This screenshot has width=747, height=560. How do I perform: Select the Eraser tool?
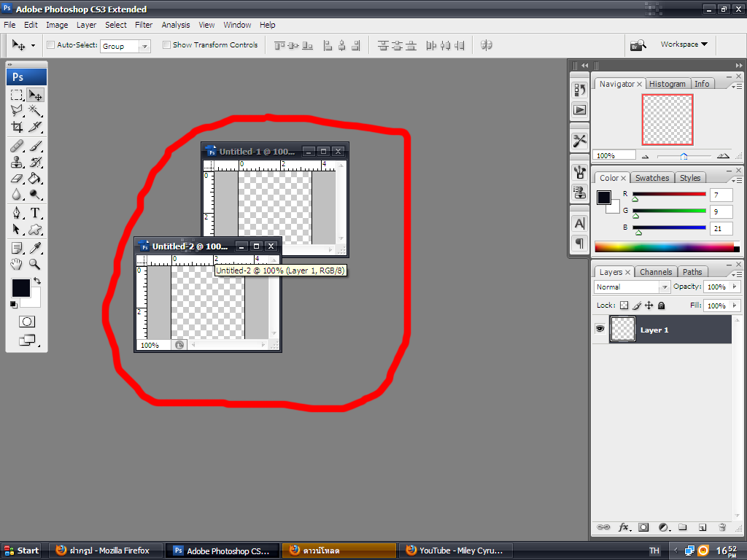pyautogui.click(x=17, y=179)
